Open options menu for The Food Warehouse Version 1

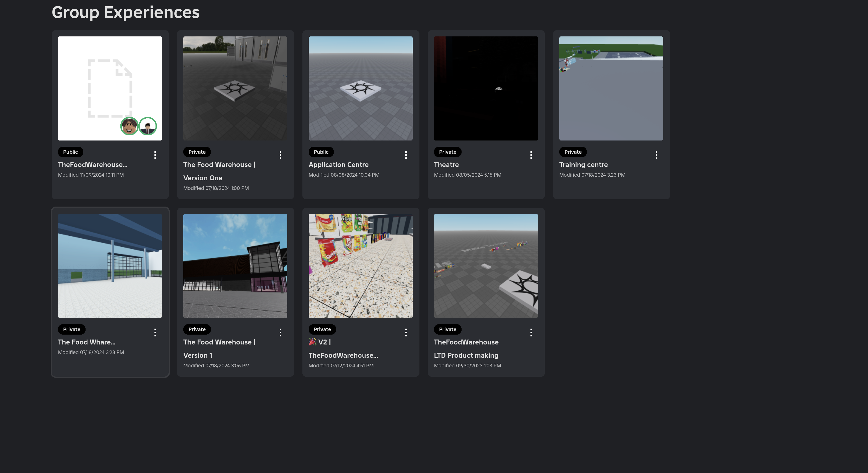280,333
